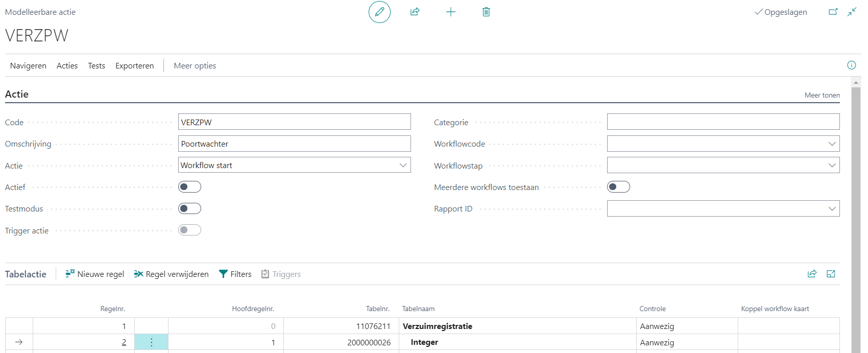Open page in new window icon
This screenshot has height=353, width=868.
pos(833,12)
